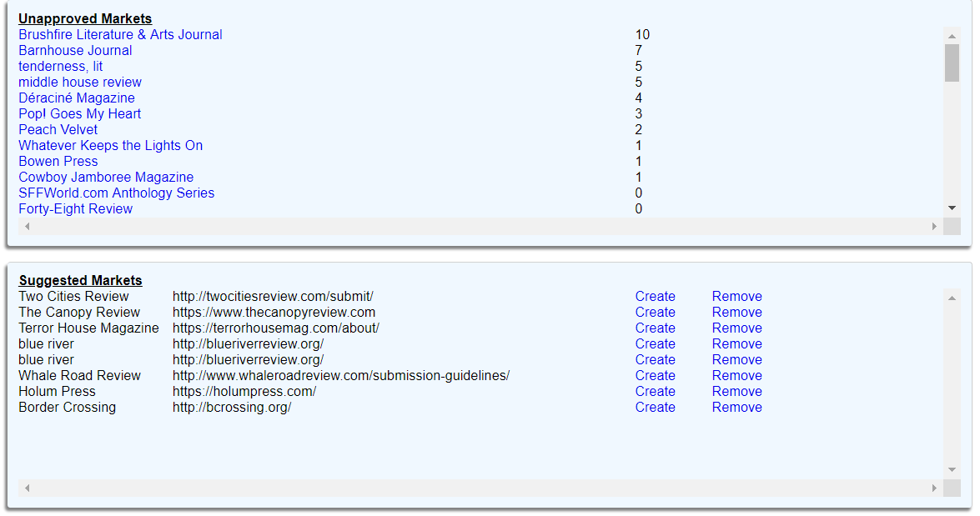The width and height of the screenshot is (980, 516).
Task: Click right arrow of Unapproved Markets horizontal scrollbar
Action: (934, 226)
